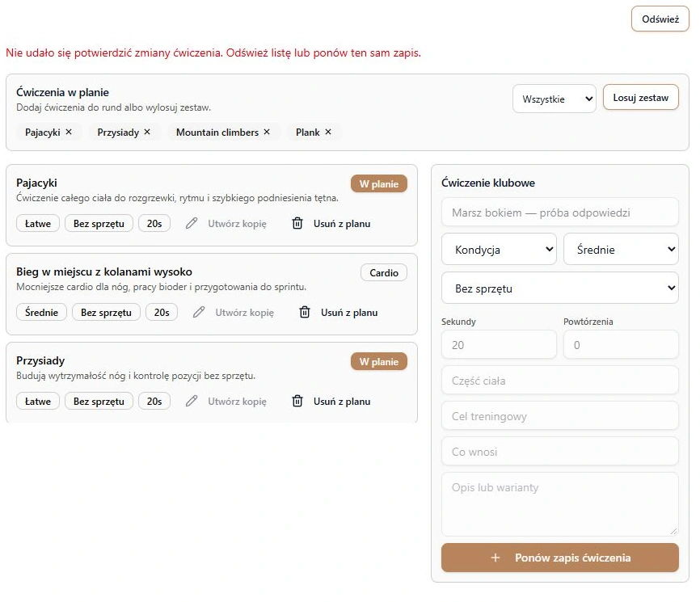Open the Kondycja category dropdown

499,249
